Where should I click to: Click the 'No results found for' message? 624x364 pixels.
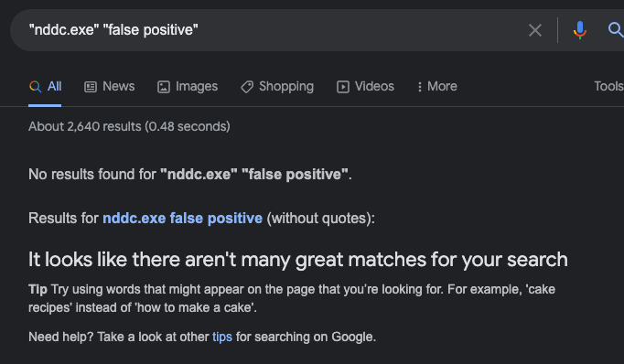click(x=92, y=175)
